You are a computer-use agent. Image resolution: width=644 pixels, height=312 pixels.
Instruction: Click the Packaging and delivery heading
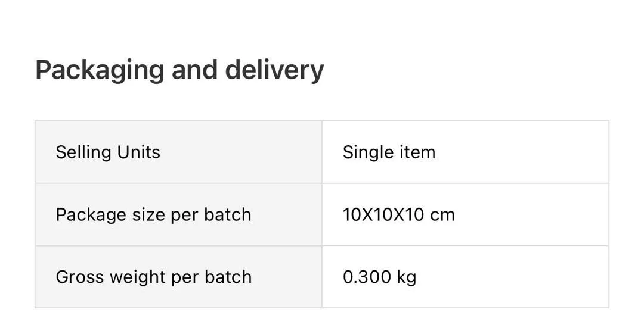point(179,70)
